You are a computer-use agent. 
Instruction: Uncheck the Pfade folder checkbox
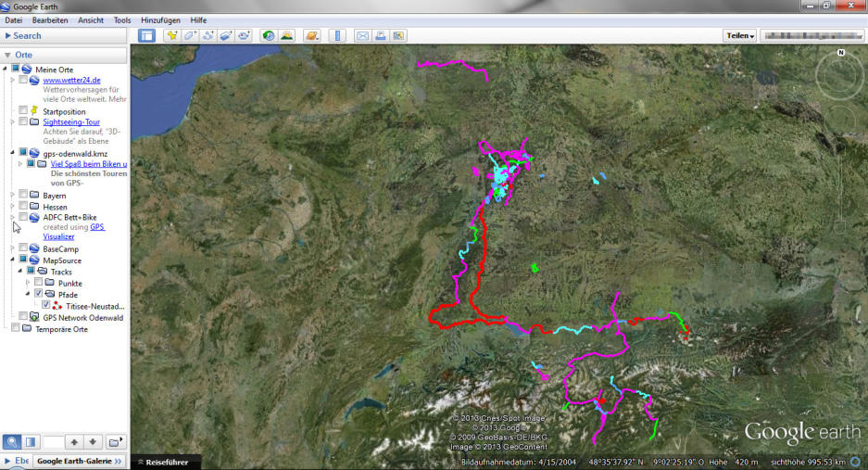point(38,294)
